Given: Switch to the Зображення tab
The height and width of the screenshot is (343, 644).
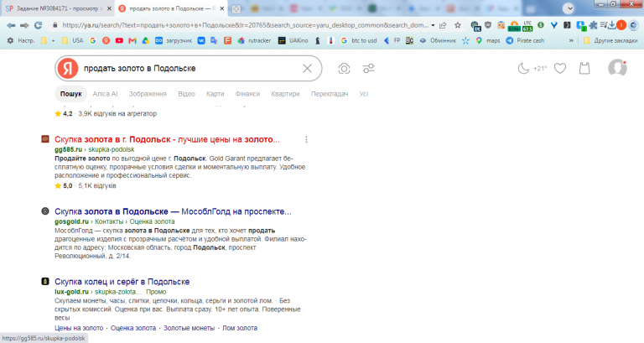Looking at the screenshot, I should pyautogui.click(x=148, y=94).
